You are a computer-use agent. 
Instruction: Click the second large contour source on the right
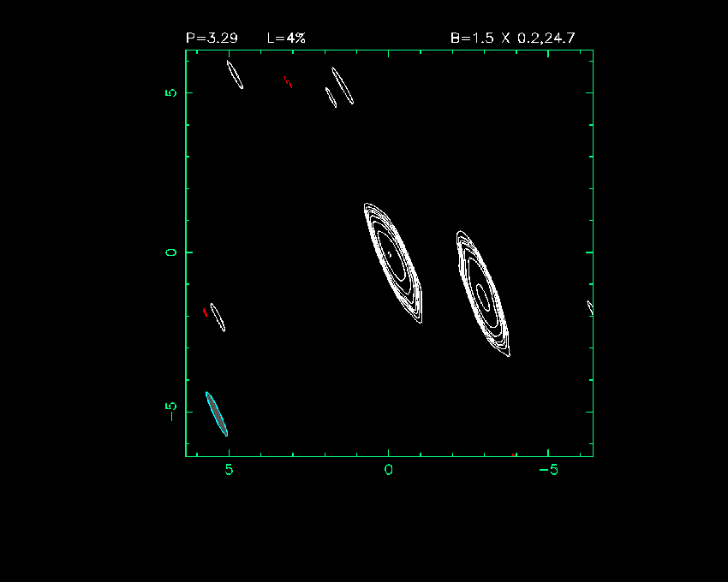click(483, 294)
